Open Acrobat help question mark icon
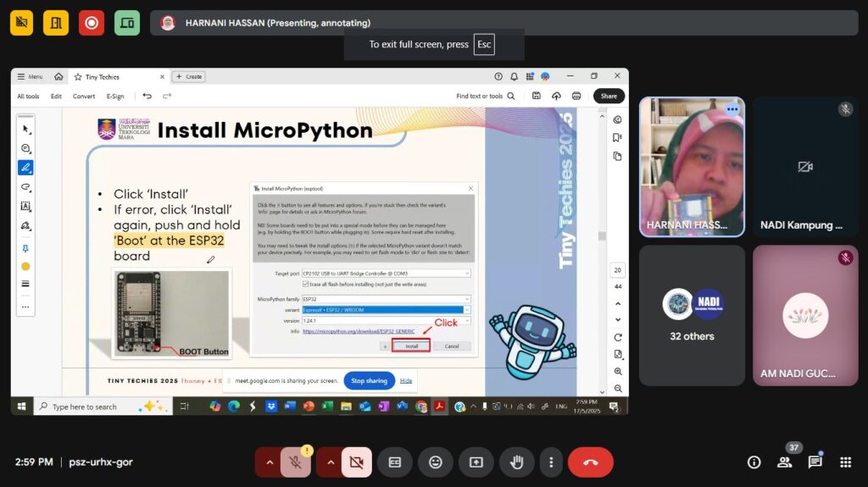This screenshot has height=487, width=868. [x=498, y=77]
